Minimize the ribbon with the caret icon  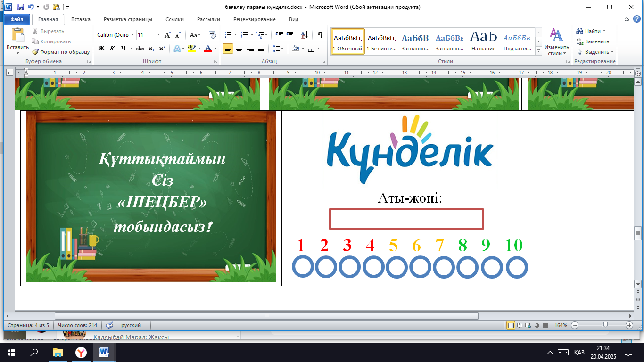click(626, 19)
